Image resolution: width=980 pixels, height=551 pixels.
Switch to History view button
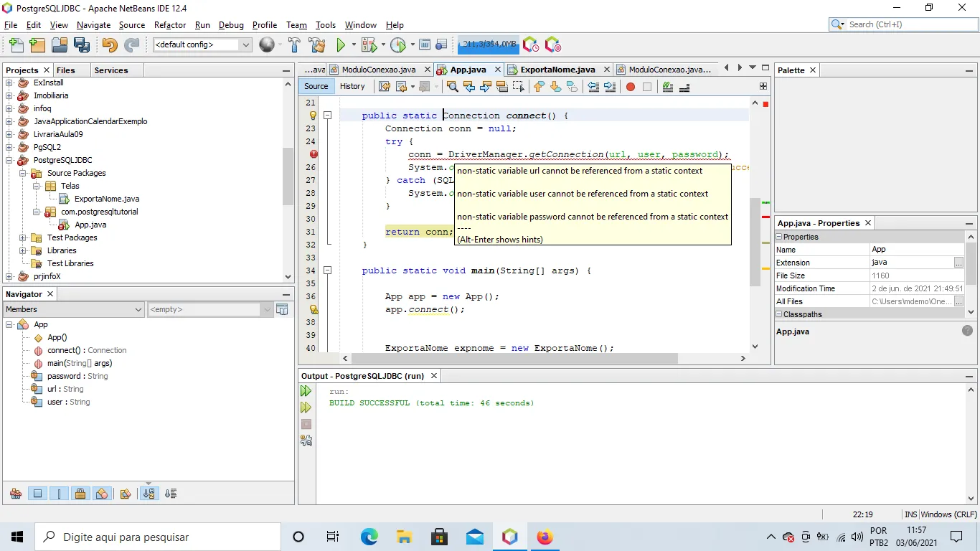(352, 86)
